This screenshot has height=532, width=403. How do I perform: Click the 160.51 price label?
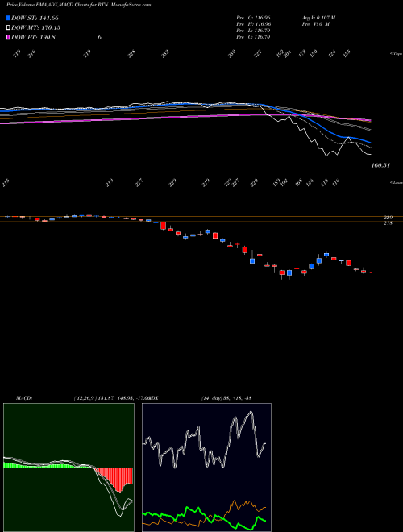(x=380, y=165)
